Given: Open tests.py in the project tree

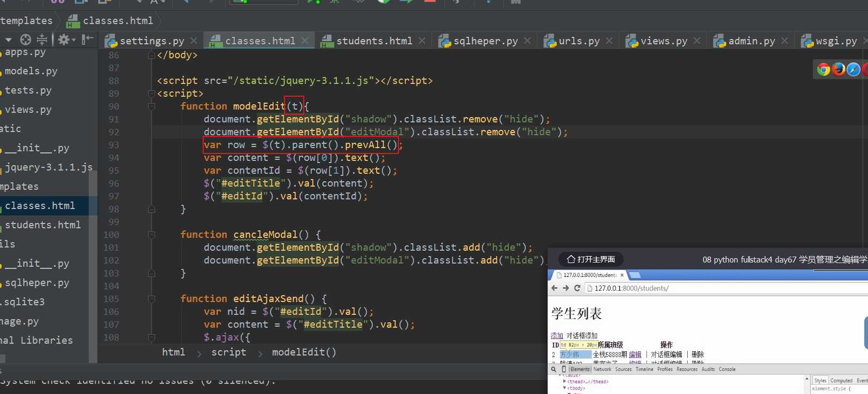Looking at the screenshot, I should pos(28,90).
